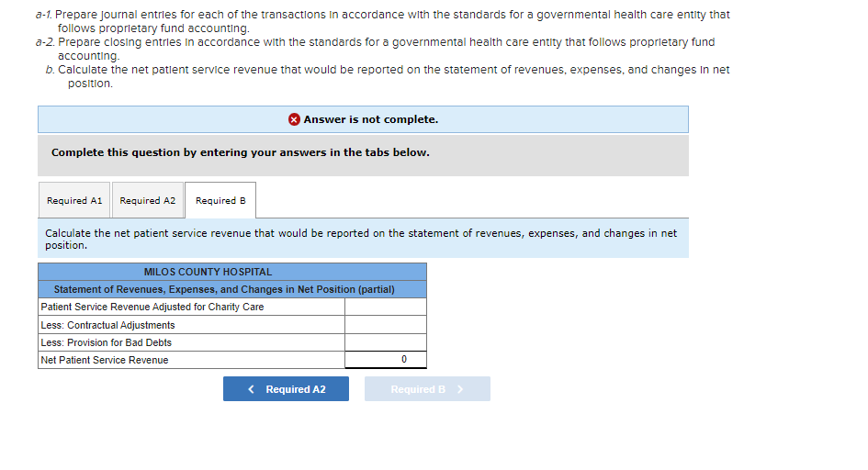Switch to the Required A2 tab
This screenshot has height=470, width=868.
tap(147, 200)
